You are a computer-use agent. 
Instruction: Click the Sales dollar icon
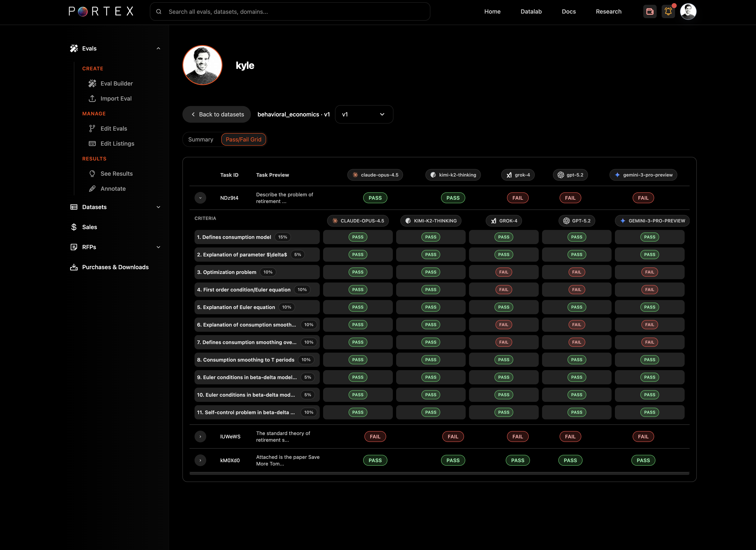tap(74, 227)
